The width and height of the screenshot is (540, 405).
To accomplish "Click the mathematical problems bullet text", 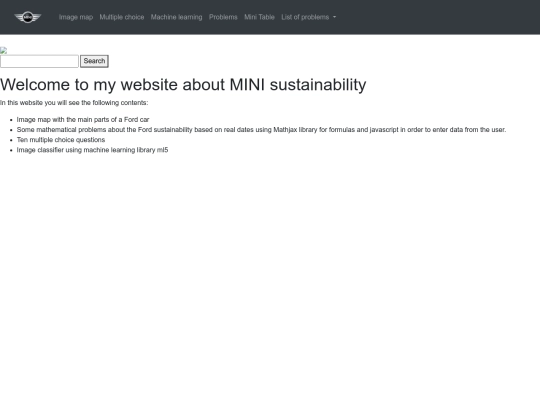I will point(261,129).
